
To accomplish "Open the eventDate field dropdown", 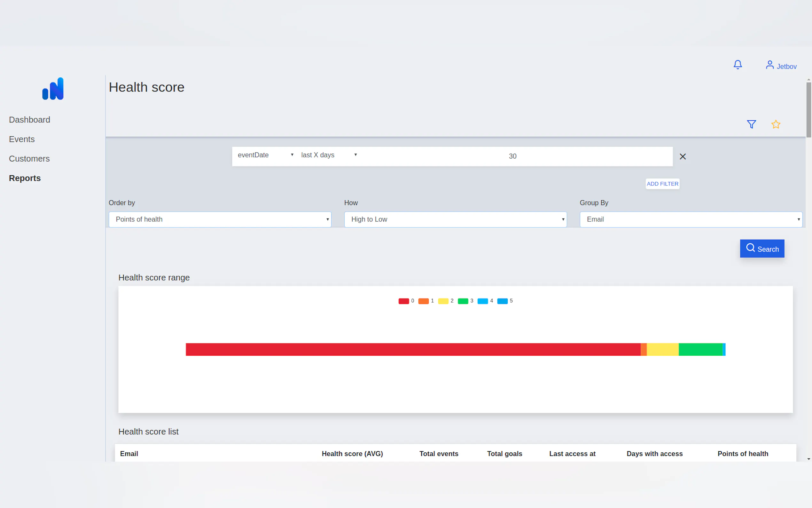I will (265, 155).
